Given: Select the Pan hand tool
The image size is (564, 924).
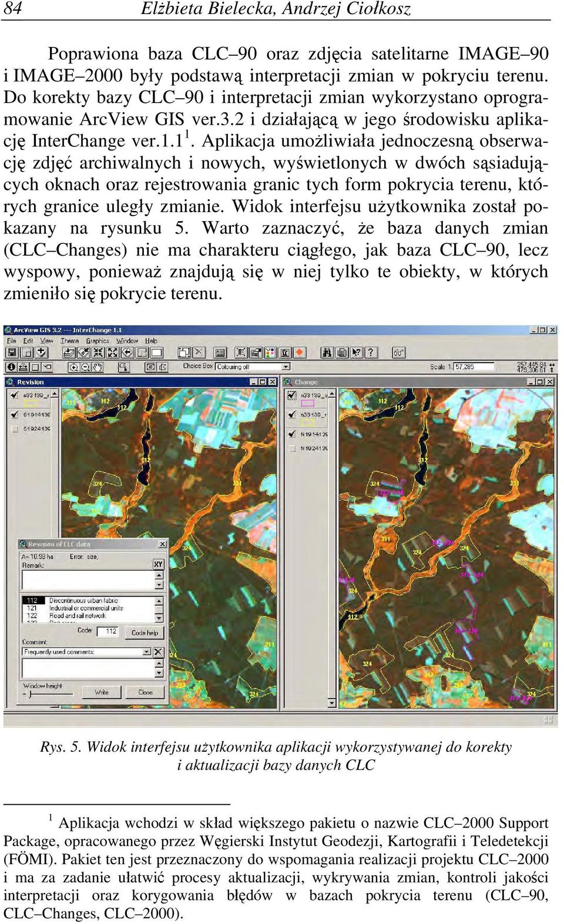Looking at the screenshot, I should (x=98, y=367).
